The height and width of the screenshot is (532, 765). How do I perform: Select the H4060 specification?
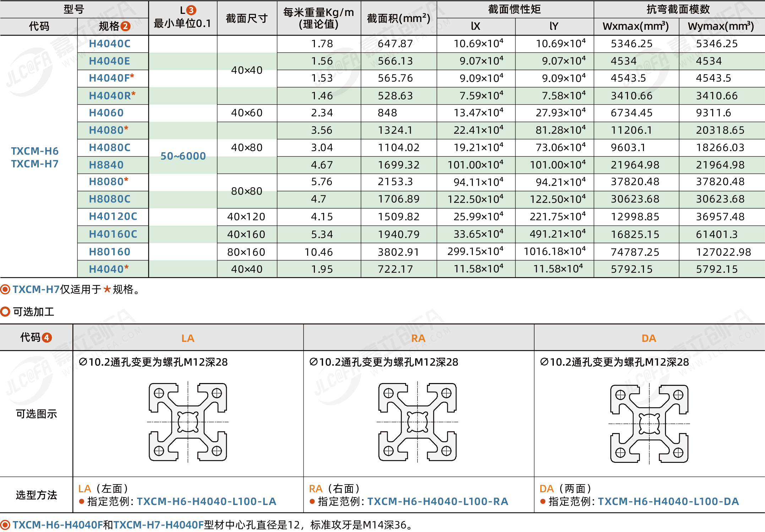[x=106, y=113]
